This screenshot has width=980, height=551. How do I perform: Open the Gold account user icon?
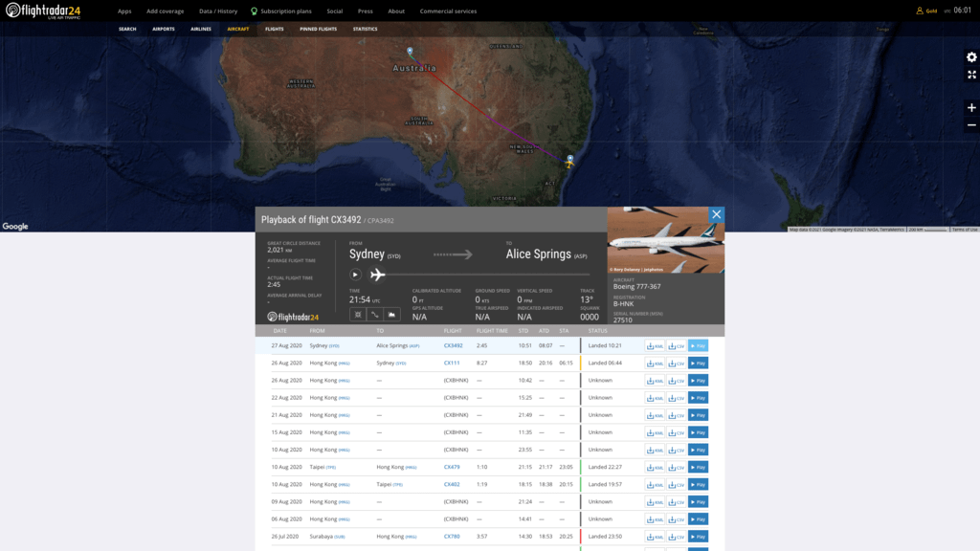(x=920, y=11)
